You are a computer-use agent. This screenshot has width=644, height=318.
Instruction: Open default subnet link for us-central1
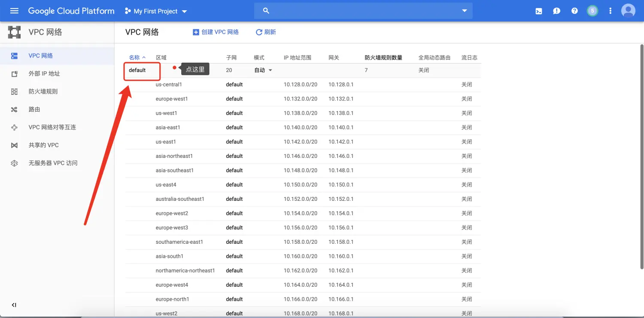234,85
